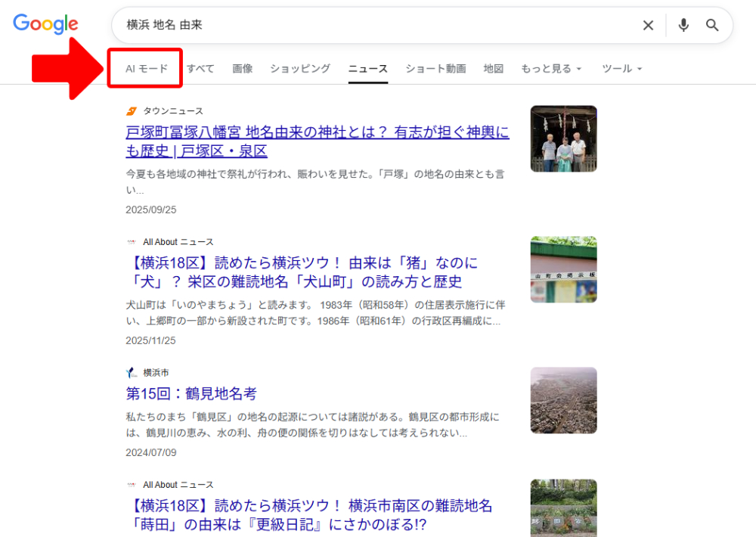Open the ツール dropdown
This screenshot has width=756, height=537.
click(x=621, y=68)
